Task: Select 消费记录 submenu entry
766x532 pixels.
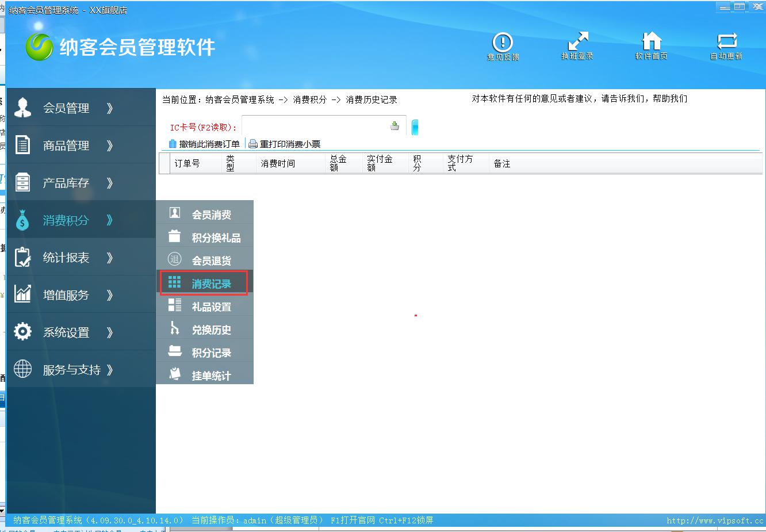Action: pos(211,284)
